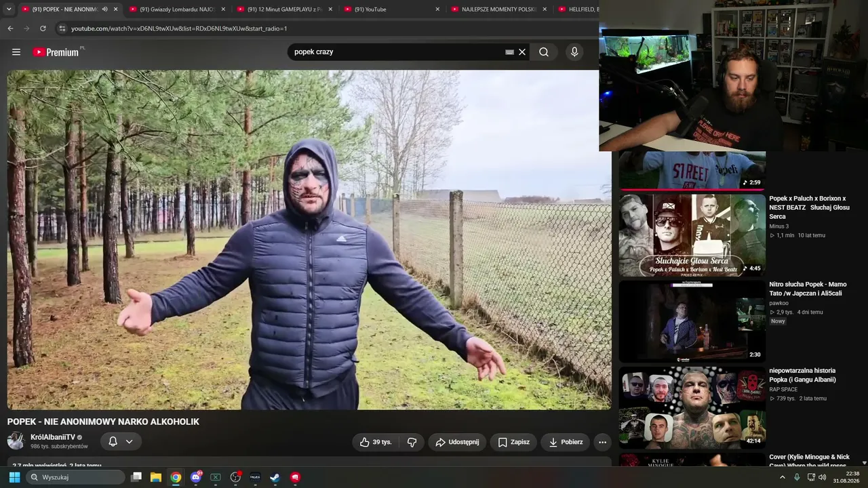
Task: Focus the browser address bar URL
Action: tap(179, 28)
